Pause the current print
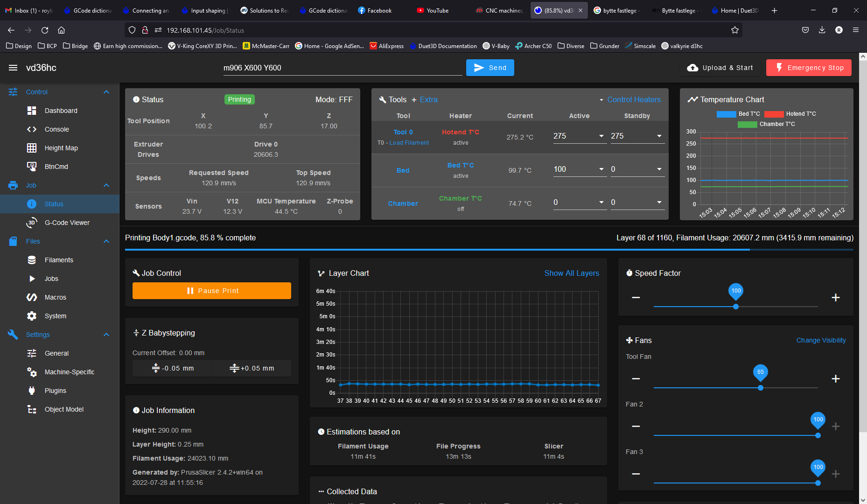The image size is (867, 504). [212, 291]
